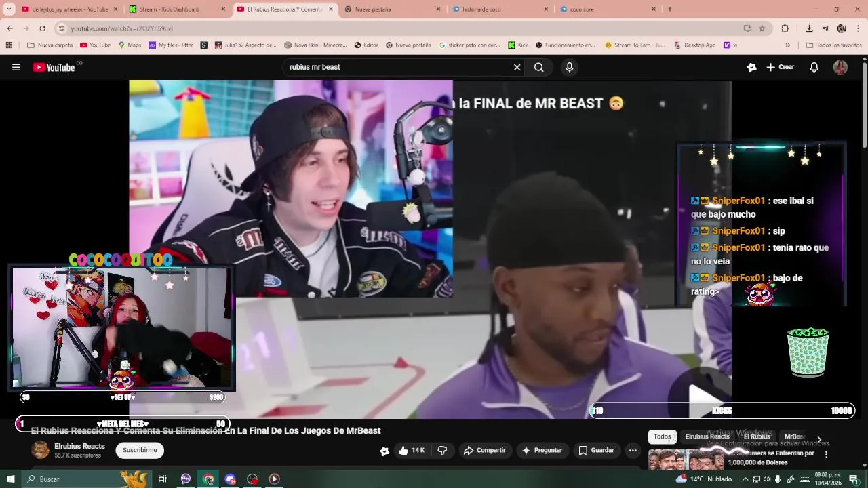Open the clock showing 09:02 p. m.

point(827,479)
